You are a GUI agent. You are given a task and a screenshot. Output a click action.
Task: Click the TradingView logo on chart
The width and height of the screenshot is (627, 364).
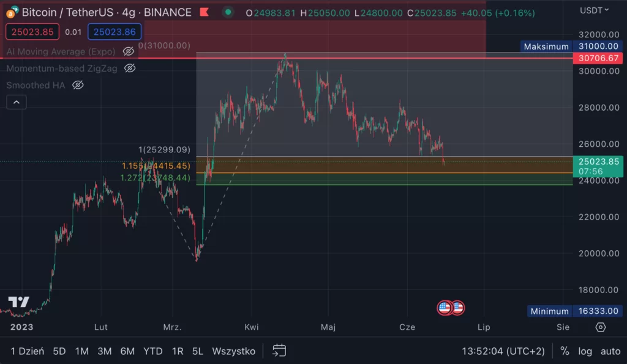tap(19, 303)
